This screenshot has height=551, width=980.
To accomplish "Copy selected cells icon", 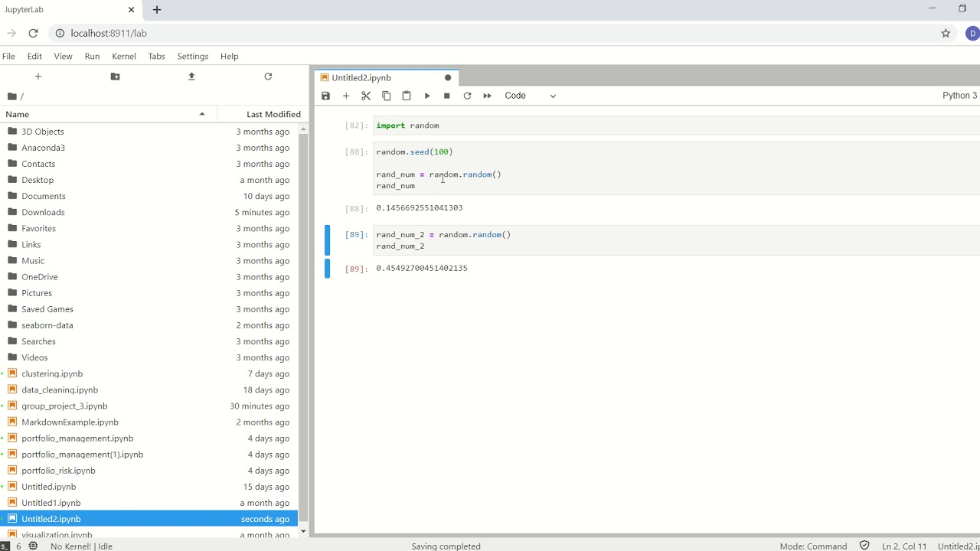I will [x=387, y=96].
